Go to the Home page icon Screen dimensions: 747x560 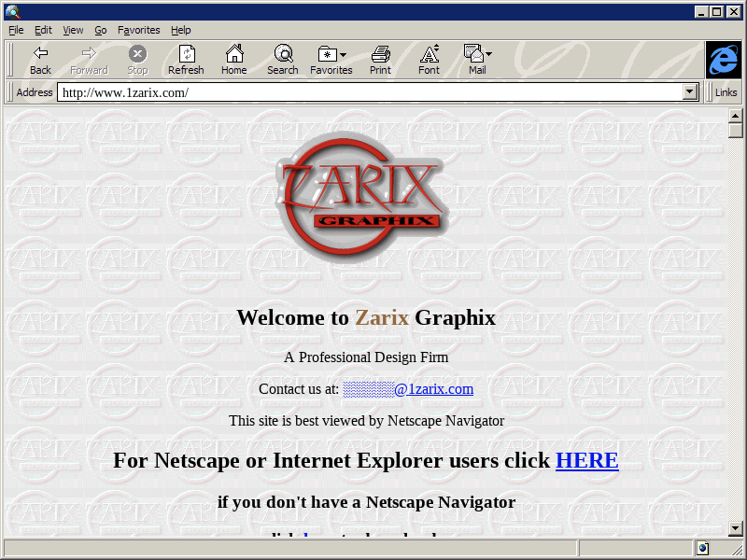coord(233,60)
